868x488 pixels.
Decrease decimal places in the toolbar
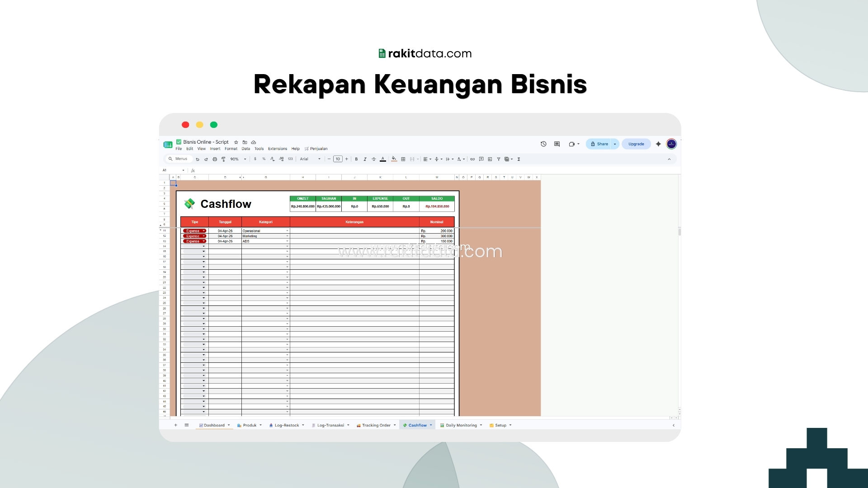(272, 159)
